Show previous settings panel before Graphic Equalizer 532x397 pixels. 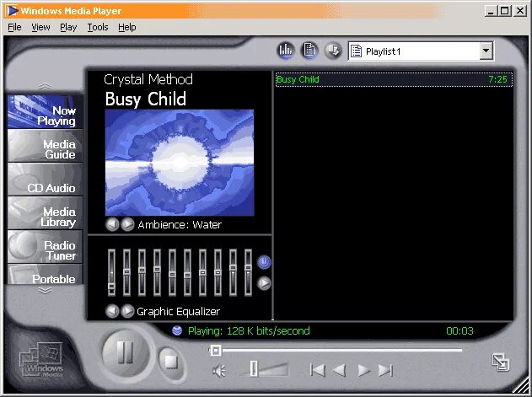(112, 311)
